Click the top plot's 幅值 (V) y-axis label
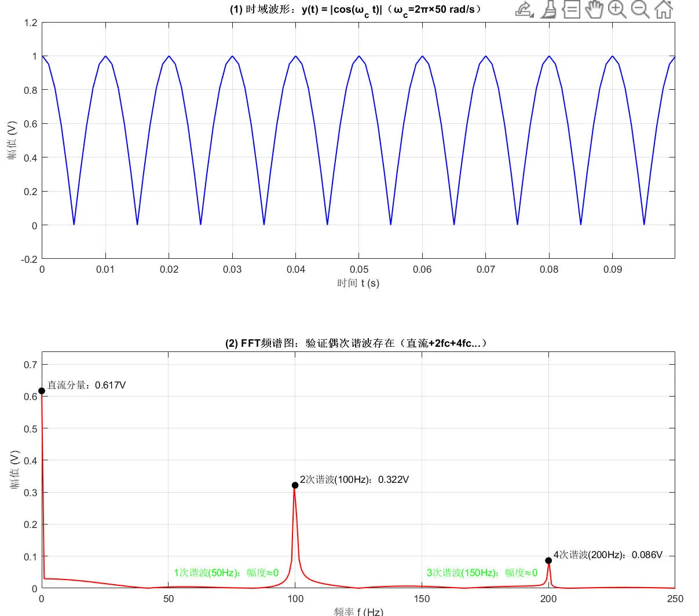 [x=13, y=140]
